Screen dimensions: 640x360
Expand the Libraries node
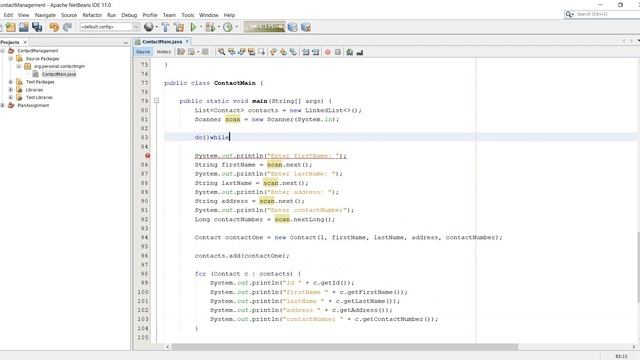point(11,89)
